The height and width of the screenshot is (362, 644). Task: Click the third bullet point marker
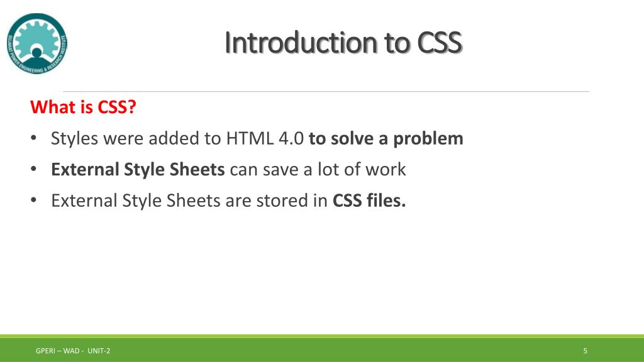pos(34,200)
